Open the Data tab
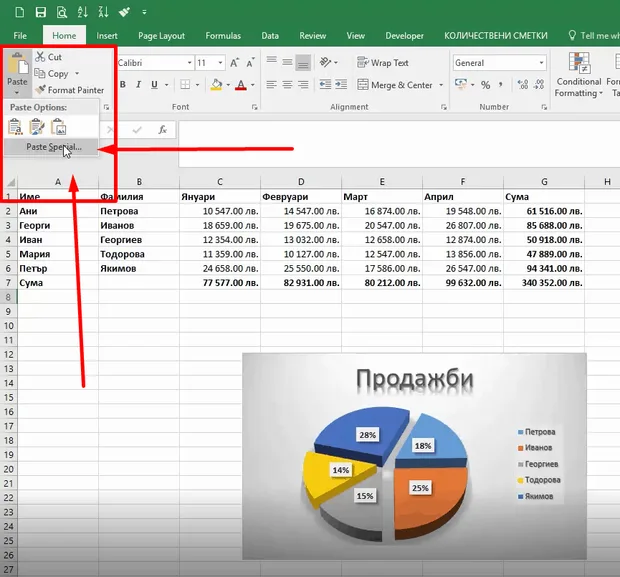The width and height of the screenshot is (620, 577). click(270, 36)
